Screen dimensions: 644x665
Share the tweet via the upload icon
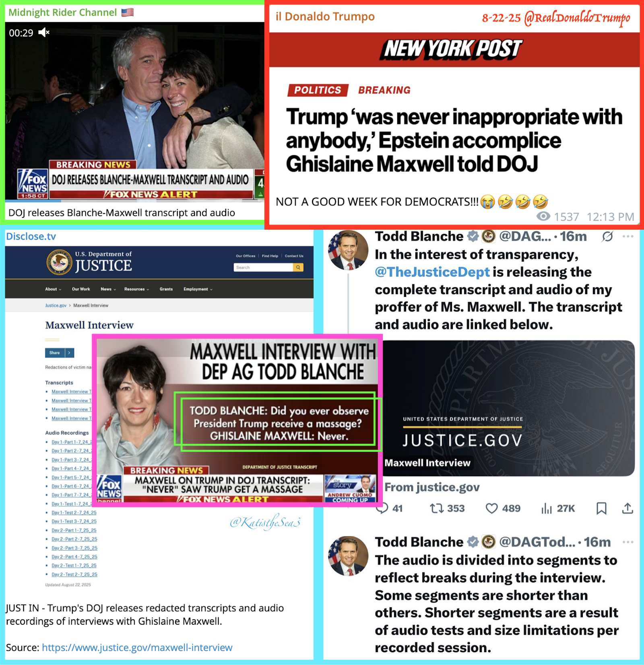coord(627,508)
